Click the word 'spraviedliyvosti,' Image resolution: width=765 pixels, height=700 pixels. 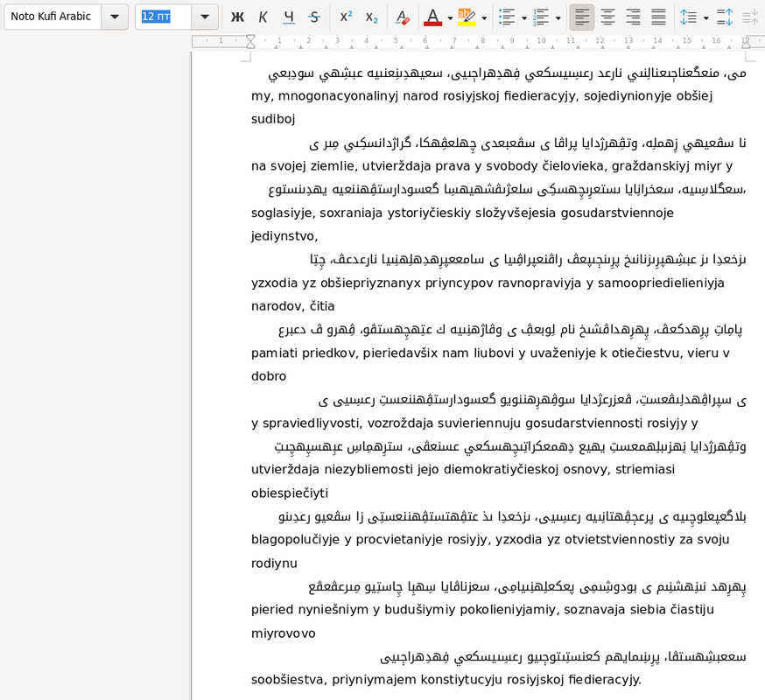pos(312,423)
